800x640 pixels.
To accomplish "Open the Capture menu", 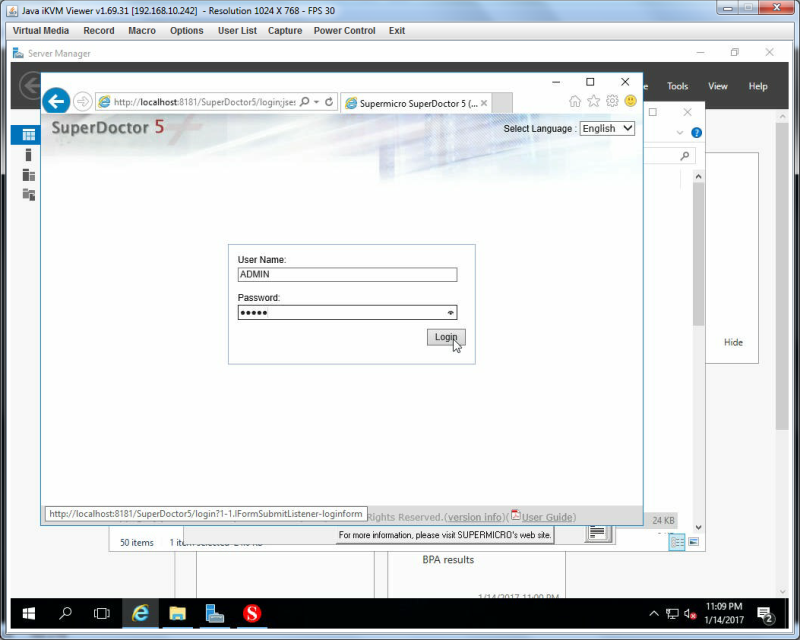I will coord(285,31).
